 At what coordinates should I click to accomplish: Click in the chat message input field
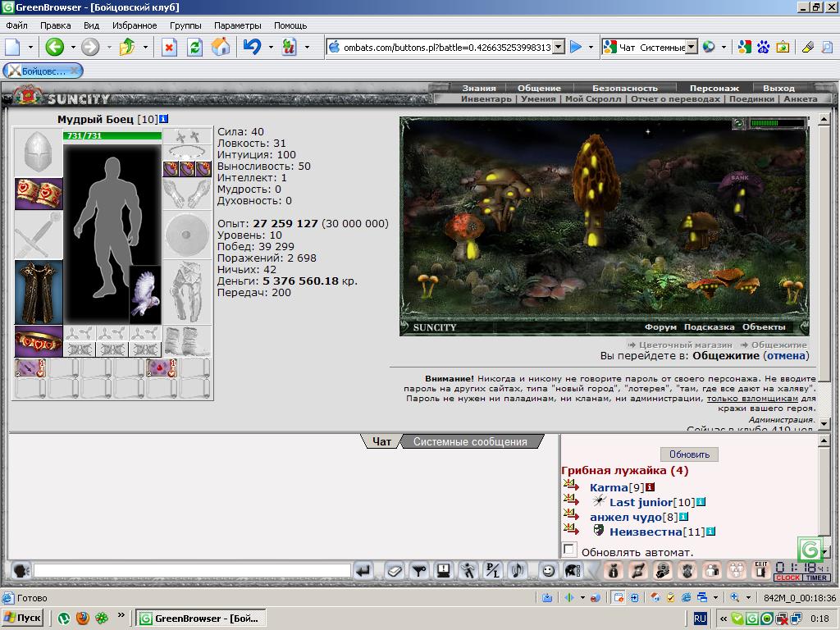tap(192, 571)
